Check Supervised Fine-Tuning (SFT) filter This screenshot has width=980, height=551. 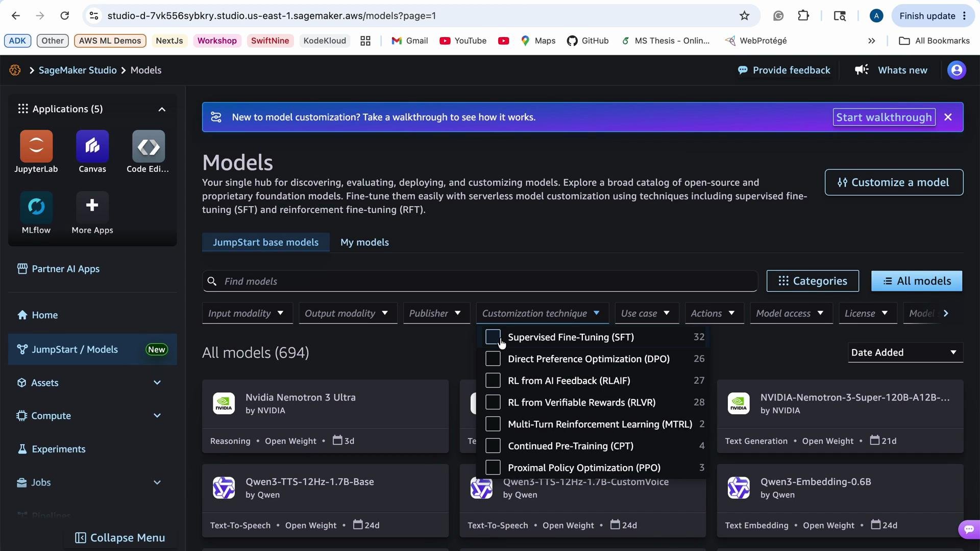click(x=493, y=337)
